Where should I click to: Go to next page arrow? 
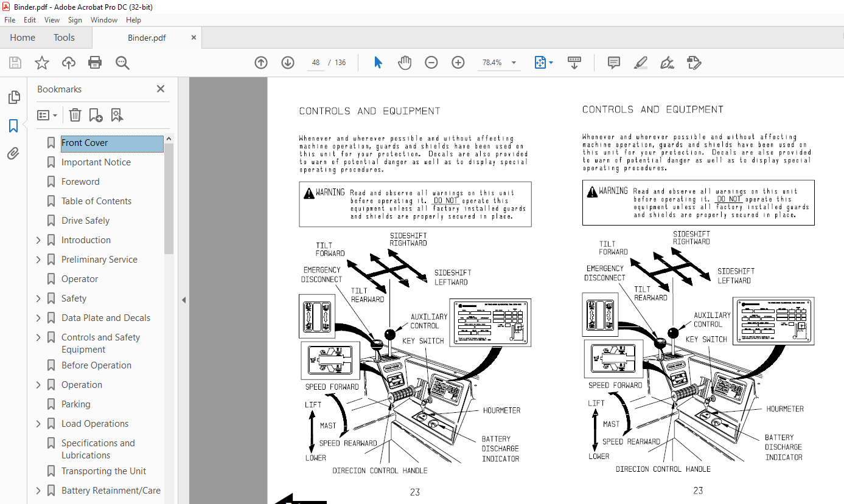click(288, 63)
